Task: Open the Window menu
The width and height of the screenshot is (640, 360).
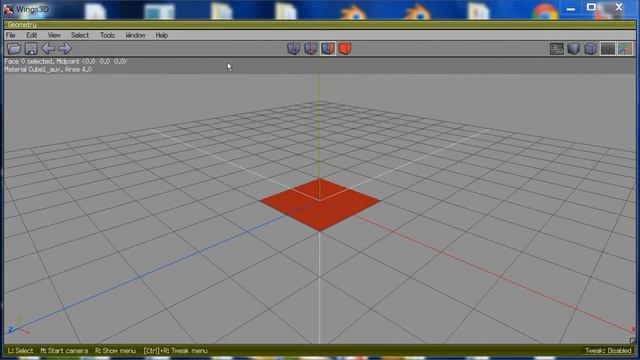Action: coord(135,35)
